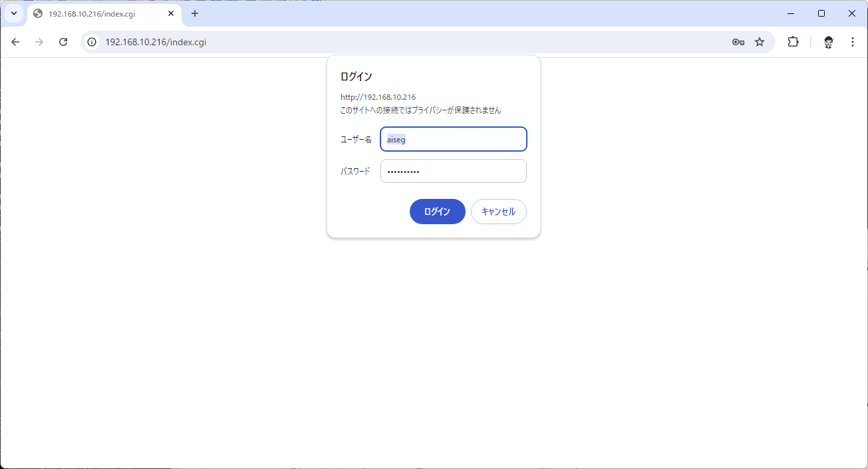The height and width of the screenshot is (469, 868).
Task: Open the tab search dropdown chevron
Action: pyautogui.click(x=13, y=13)
